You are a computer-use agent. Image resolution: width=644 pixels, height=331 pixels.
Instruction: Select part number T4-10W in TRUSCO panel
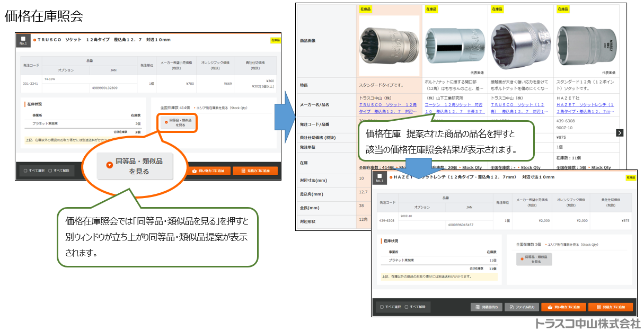(x=49, y=78)
